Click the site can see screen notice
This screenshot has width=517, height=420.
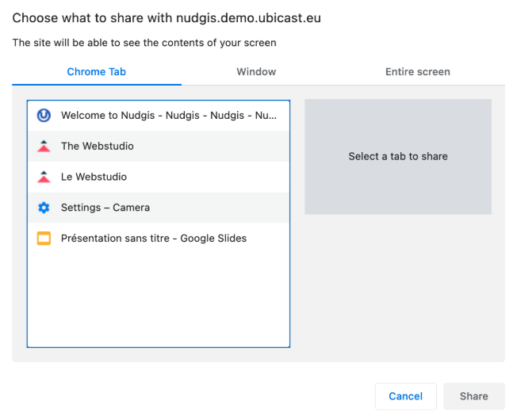(144, 43)
